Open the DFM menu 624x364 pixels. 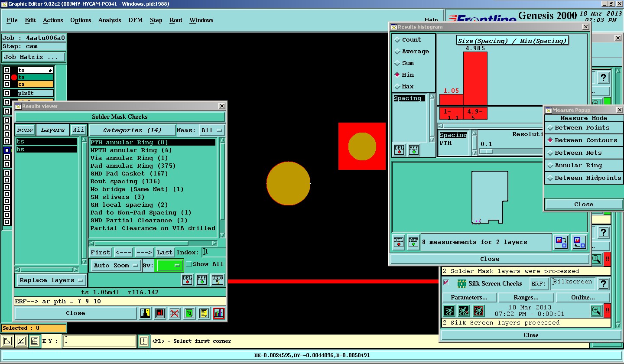pos(136,20)
